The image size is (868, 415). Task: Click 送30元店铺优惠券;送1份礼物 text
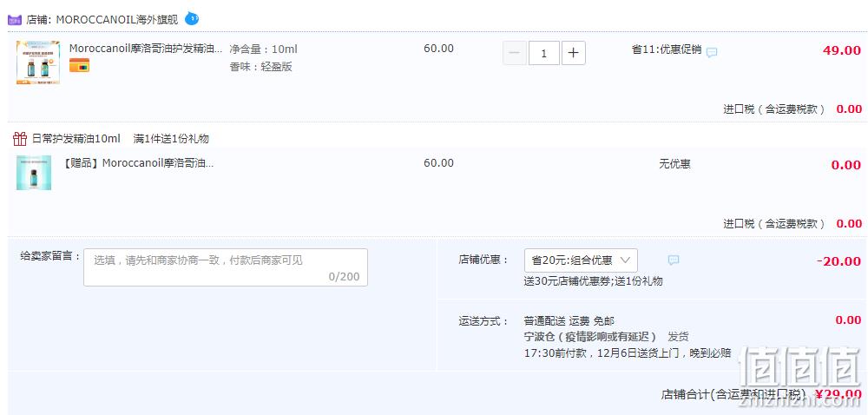594,281
